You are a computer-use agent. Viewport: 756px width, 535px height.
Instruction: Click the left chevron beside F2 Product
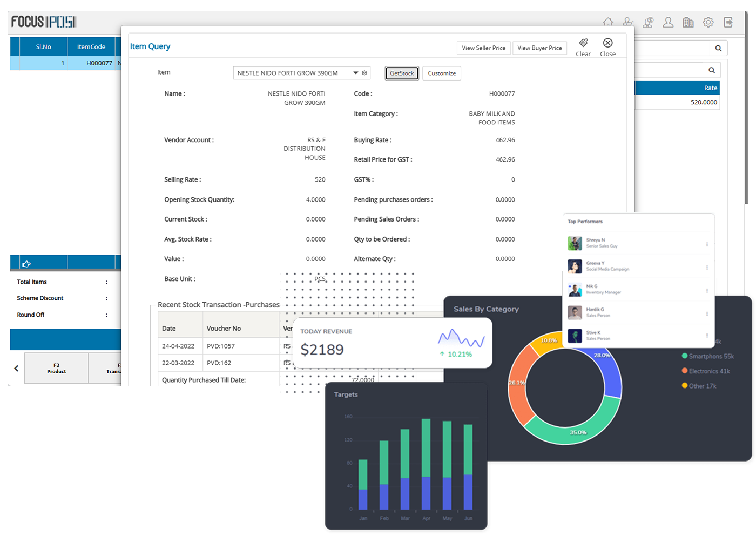(16, 368)
